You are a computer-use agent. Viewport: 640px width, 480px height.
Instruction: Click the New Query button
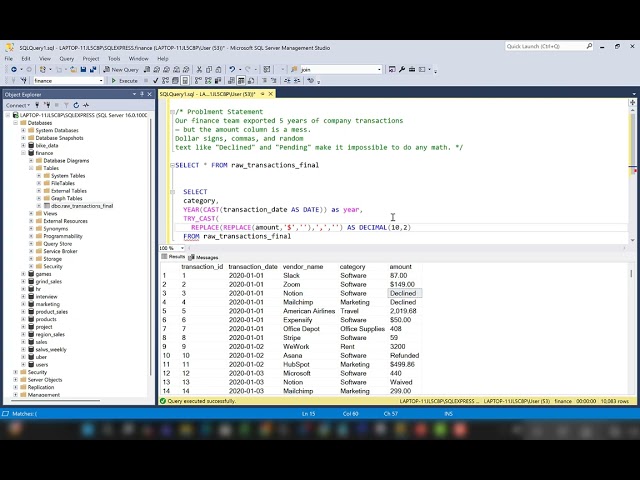pos(121,69)
